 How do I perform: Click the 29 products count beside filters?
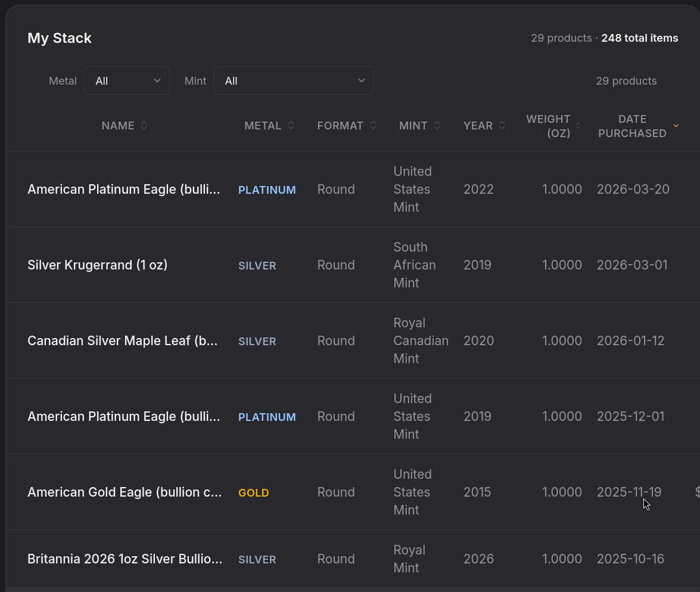[x=626, y=81]
